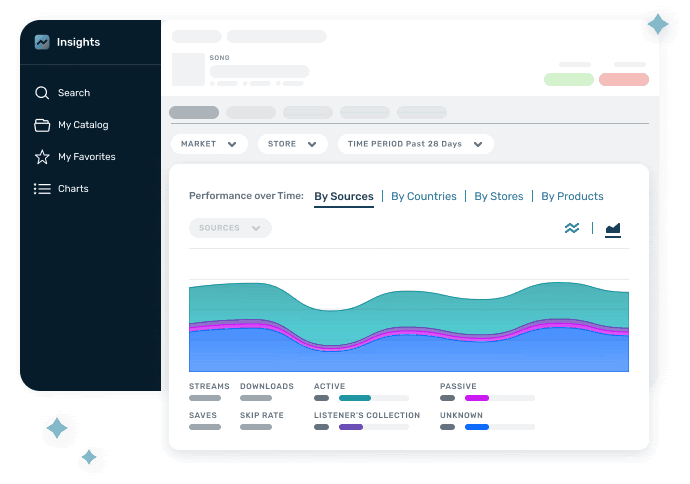Screen dimensions: 690x484
Task: Open the By Products tab
Action: tap(572, 197)
